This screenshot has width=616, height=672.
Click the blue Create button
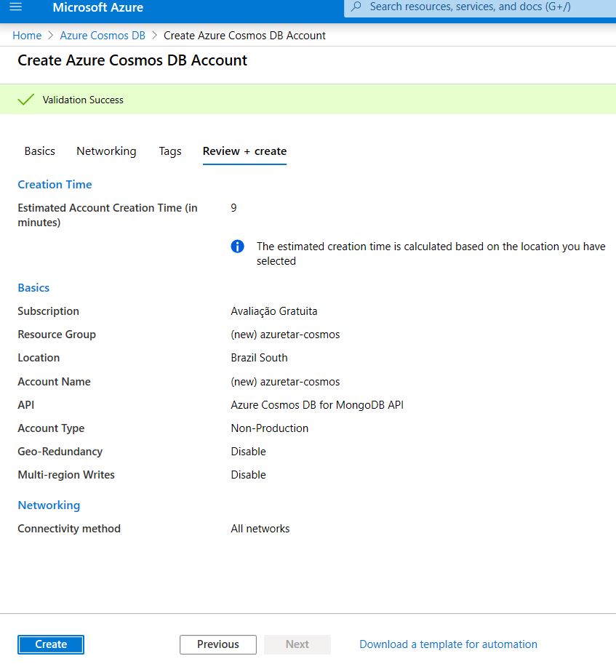pos(51,644)
